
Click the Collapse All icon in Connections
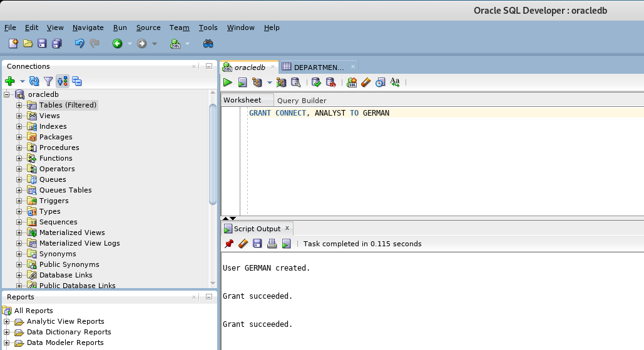coord(77,81)
